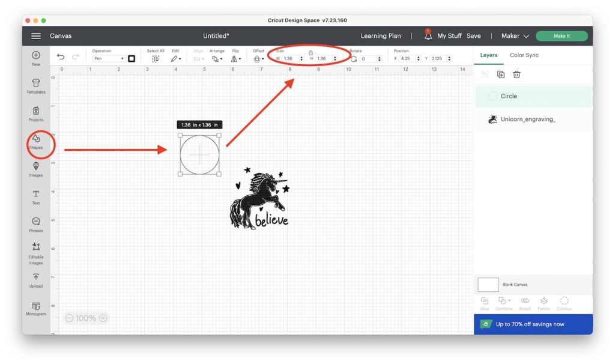Delete layer with trash icon
This screenshot has width=615, height=364.
517,74
